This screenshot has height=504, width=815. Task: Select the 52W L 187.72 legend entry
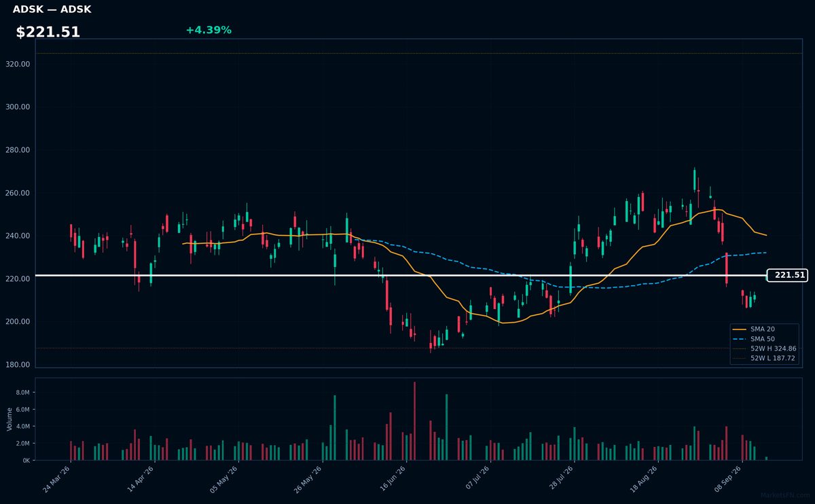[765, 358]
